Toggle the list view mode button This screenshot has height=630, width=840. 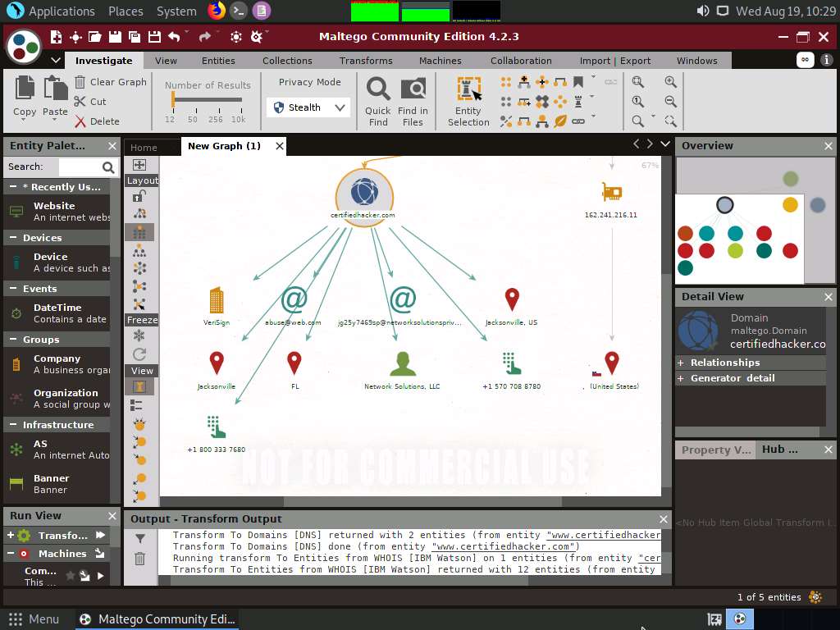tap(138, 405)
